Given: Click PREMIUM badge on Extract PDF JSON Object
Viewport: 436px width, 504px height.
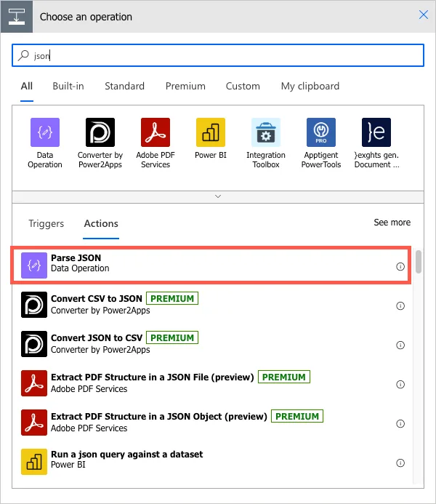Looking at the screenshot, I should pos(297,416).
